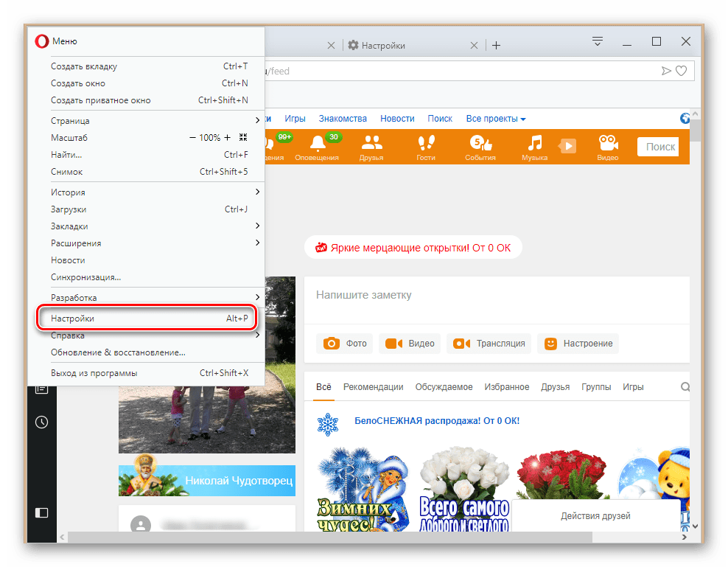Click the zoom-in plus in Масштаб row

227,138
